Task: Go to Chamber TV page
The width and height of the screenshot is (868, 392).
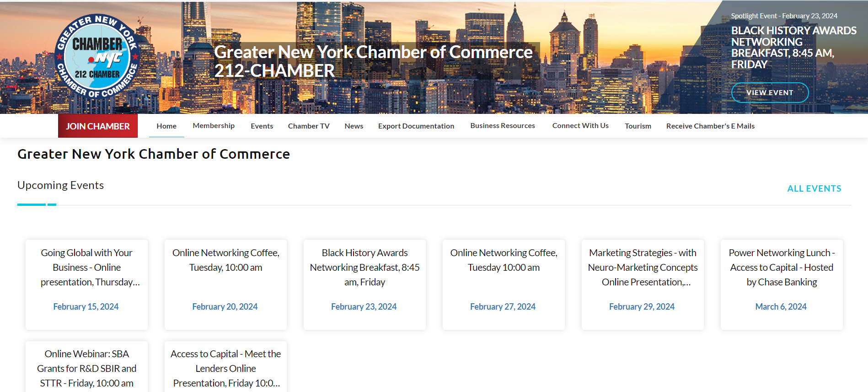Action: tap(309, 126)
